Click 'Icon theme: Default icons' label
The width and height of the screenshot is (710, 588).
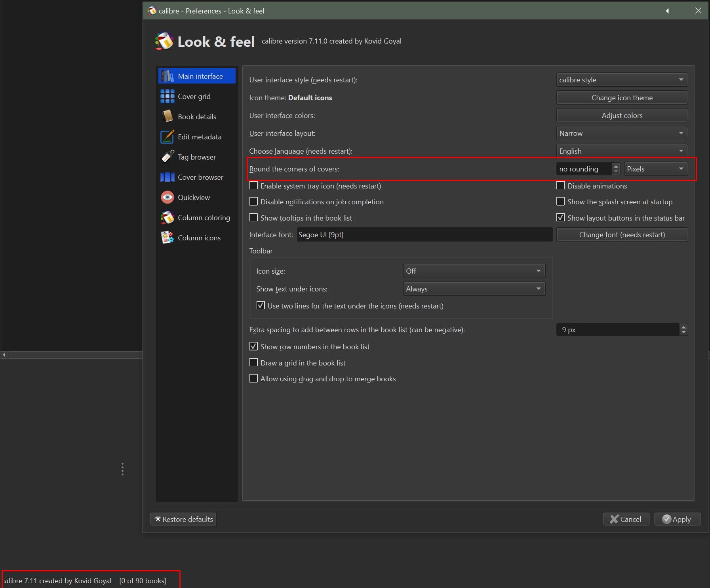coord(291,97)
